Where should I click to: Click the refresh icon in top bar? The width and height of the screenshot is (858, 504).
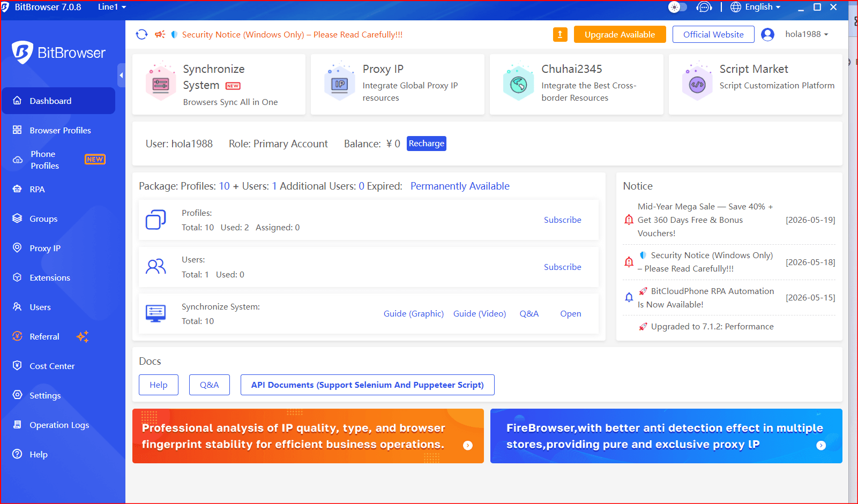tap(141, 34)
